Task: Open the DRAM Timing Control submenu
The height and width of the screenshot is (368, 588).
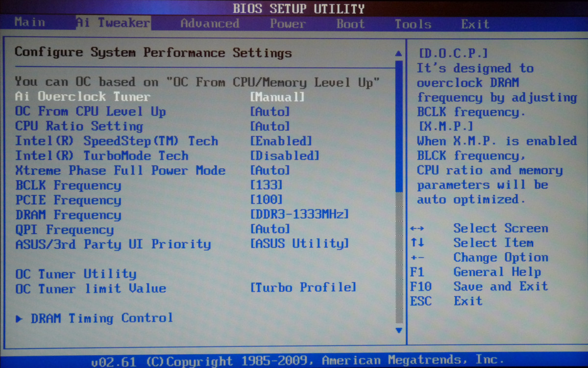Action: (x=101, y=318)
